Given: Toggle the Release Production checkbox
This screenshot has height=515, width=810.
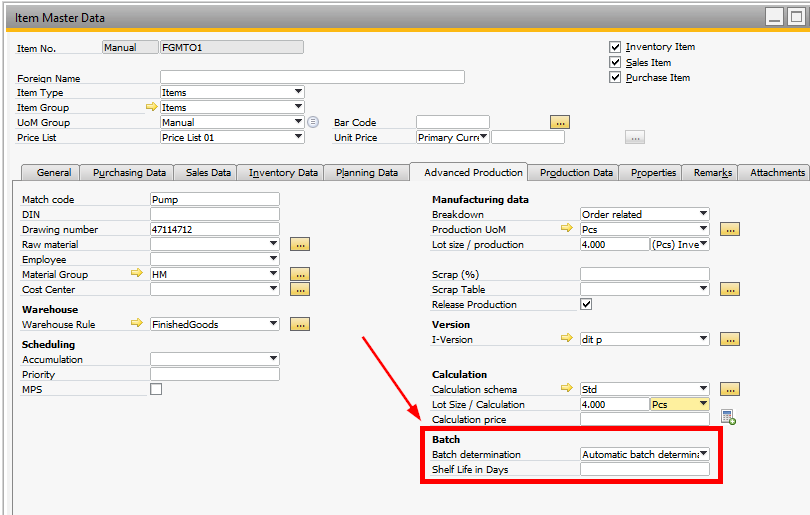Looking at the screenshot, I should tap(586, 304).
